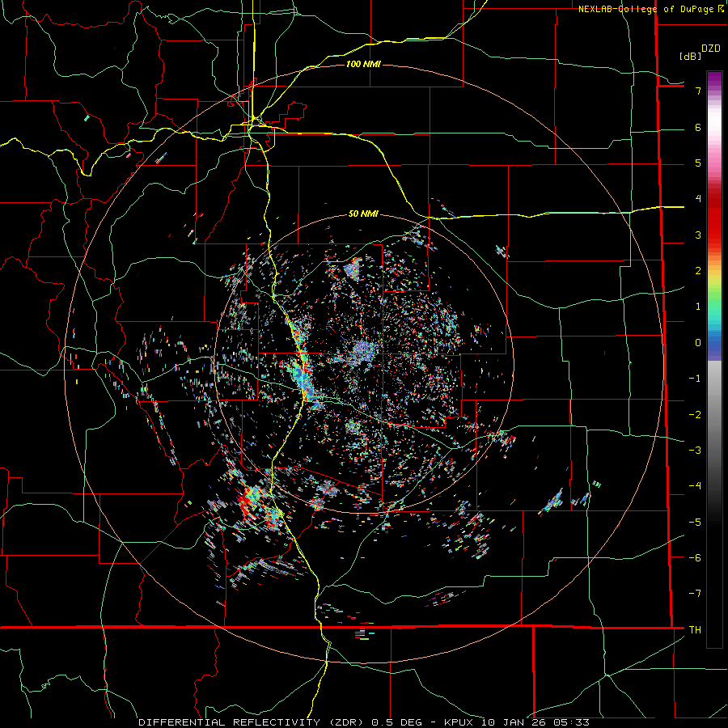The height and width of the screenshot is (728, 728).
Task: Click the "6" value on color scale
Action: pos(698,127)
